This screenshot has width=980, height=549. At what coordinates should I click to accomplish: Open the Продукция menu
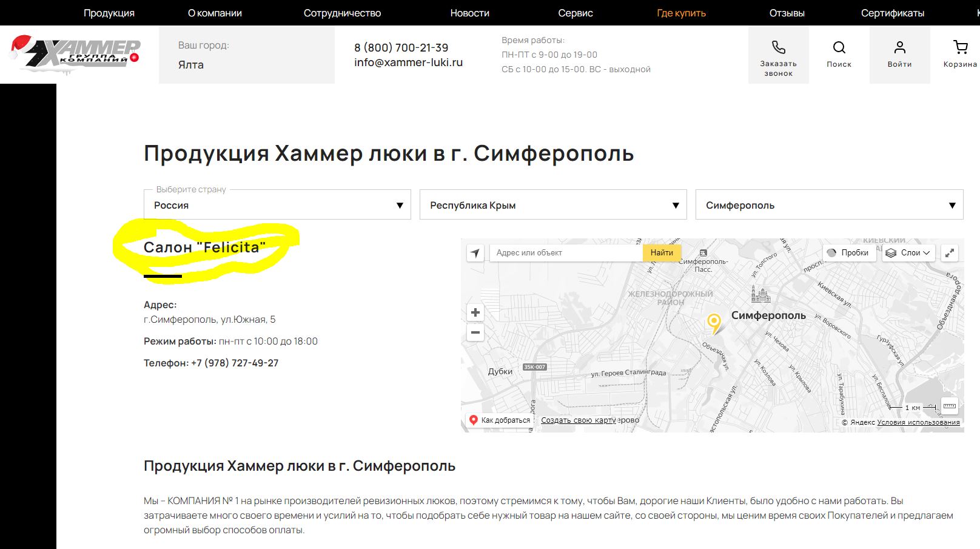109,13
